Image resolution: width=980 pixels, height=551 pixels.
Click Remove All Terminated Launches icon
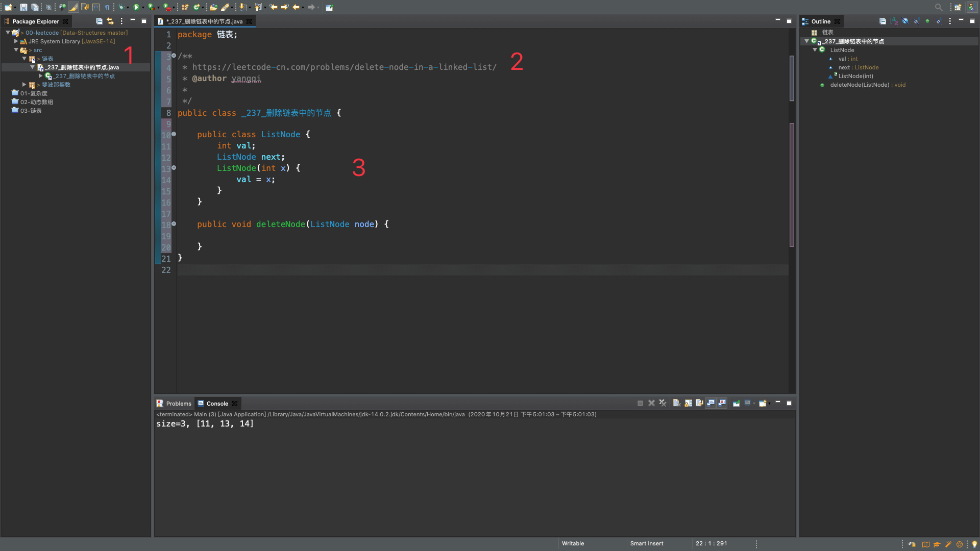click(663, 403)
